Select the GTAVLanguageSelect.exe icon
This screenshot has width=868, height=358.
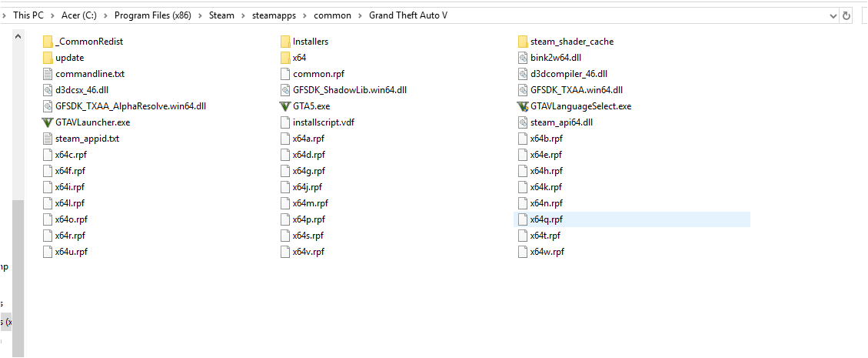(x=523, y=106)
